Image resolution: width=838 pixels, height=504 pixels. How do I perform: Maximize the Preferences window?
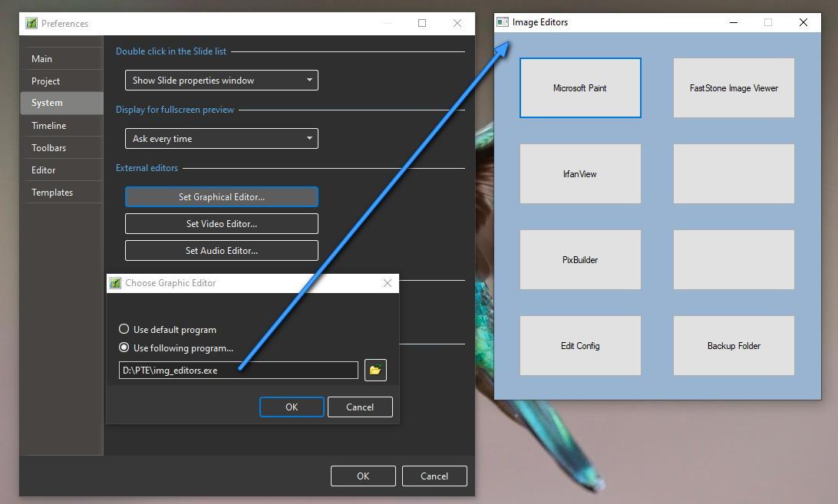[x=421, y=23]
